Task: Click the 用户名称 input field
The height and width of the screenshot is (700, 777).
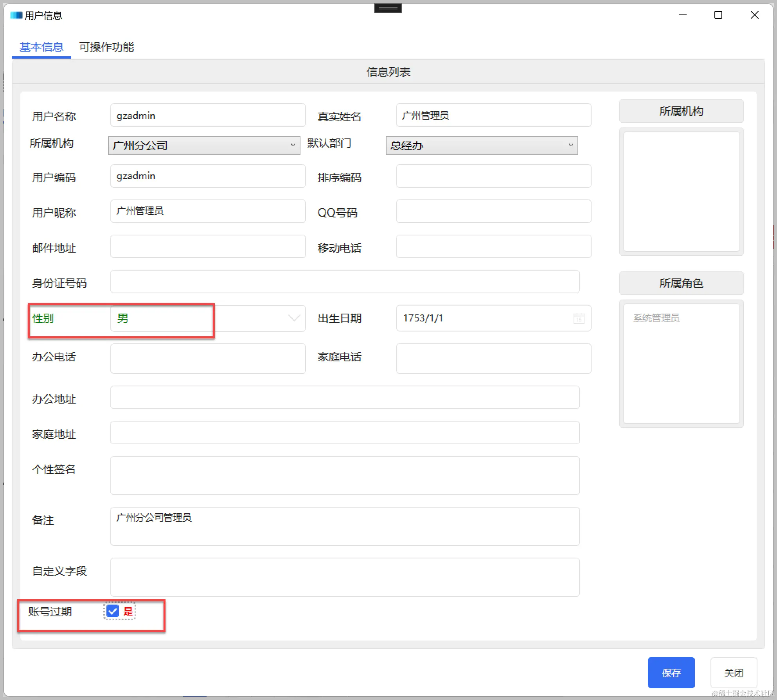Action: click(x=208, y=115)
